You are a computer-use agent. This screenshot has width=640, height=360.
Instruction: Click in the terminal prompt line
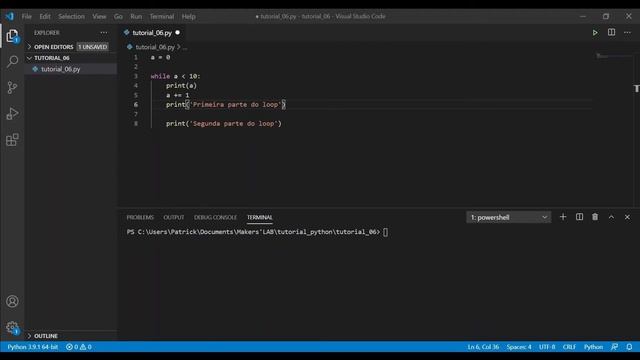(257, 232)
